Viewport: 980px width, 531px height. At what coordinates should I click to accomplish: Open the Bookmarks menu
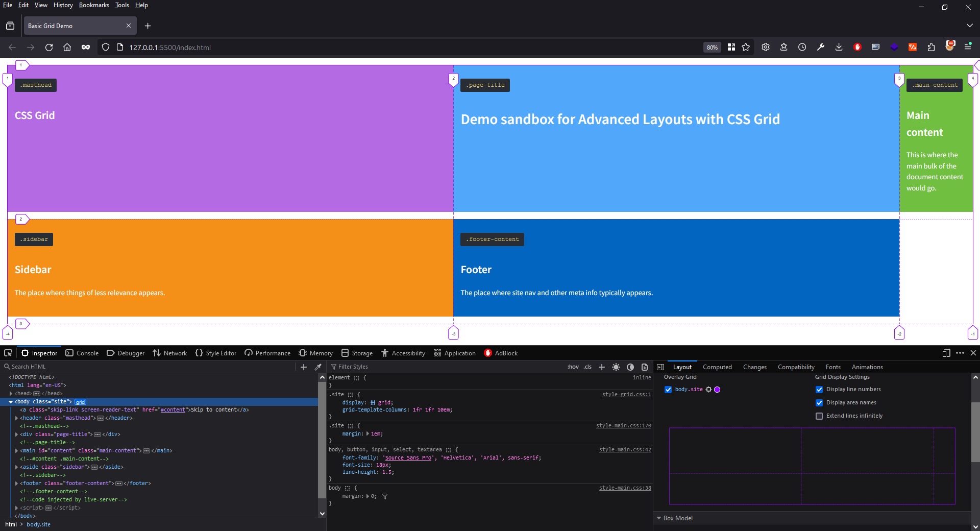coord(94,5)
